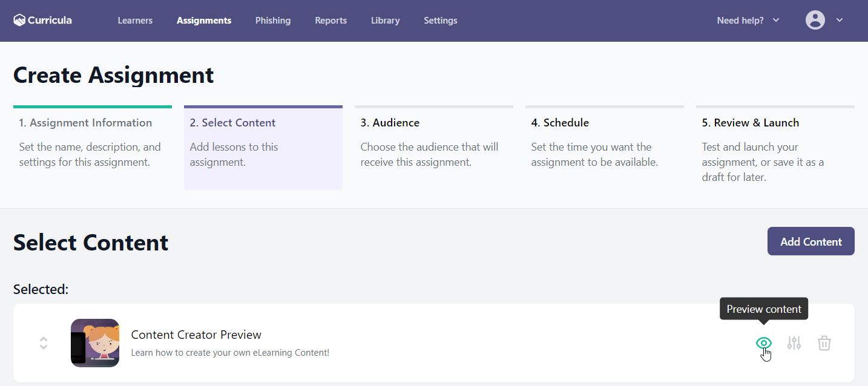
Task: Open the Learners menu
Action: click(135, 21)
